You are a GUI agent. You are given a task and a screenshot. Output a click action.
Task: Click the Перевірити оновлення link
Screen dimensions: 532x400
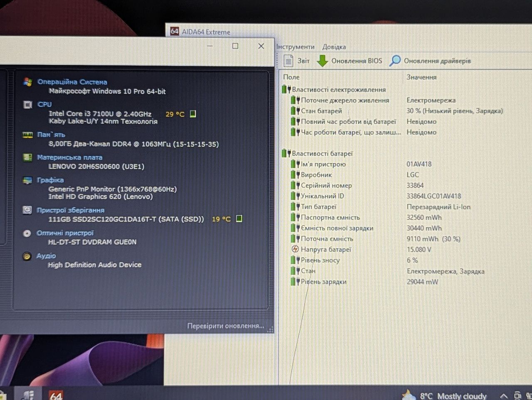point(226,326)
